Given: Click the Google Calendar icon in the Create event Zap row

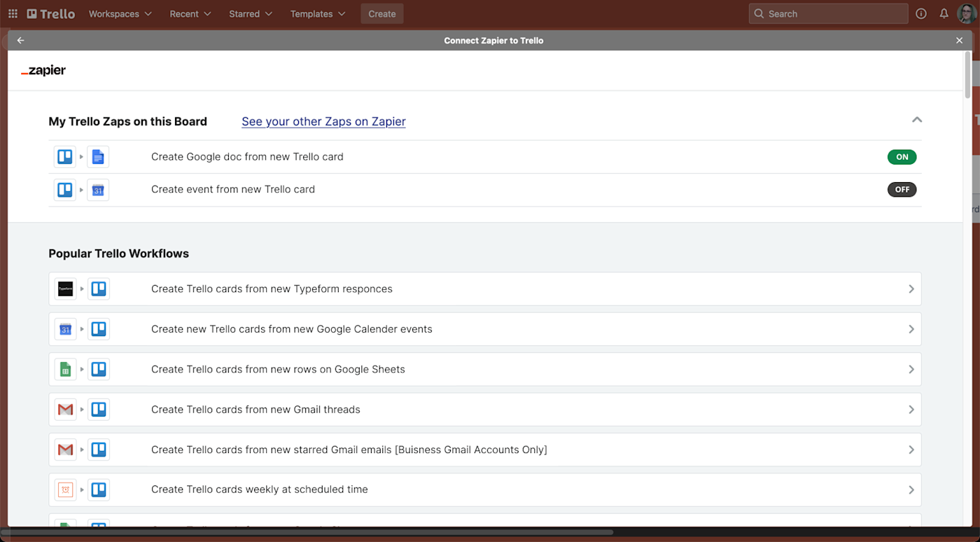Looking at the screenshot, I should click(98, 190).
